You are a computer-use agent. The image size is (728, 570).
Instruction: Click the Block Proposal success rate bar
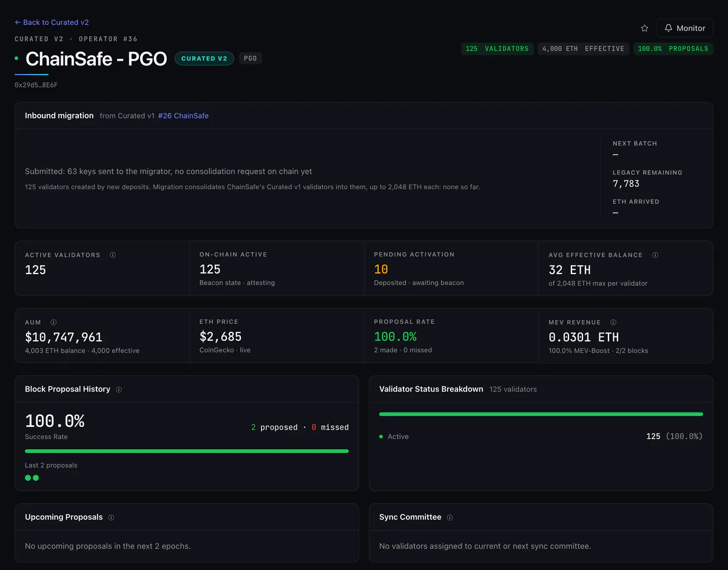[x=187, y=451]
